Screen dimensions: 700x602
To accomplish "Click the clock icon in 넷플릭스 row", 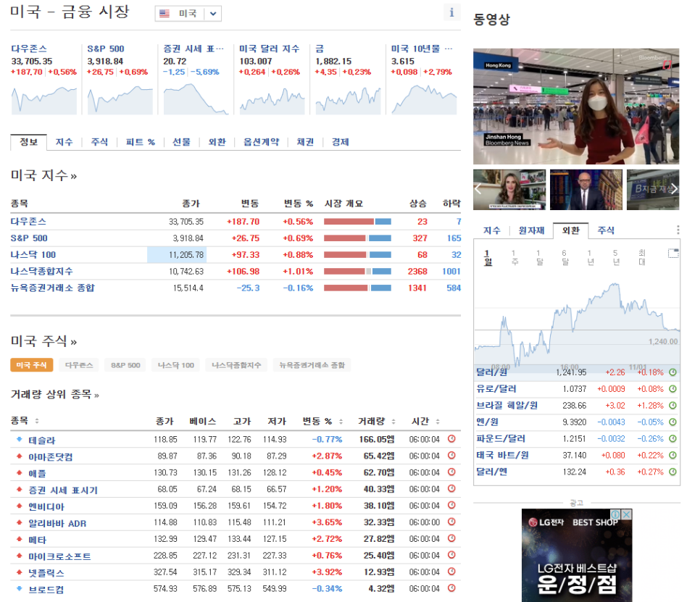I will pos(451,572).
